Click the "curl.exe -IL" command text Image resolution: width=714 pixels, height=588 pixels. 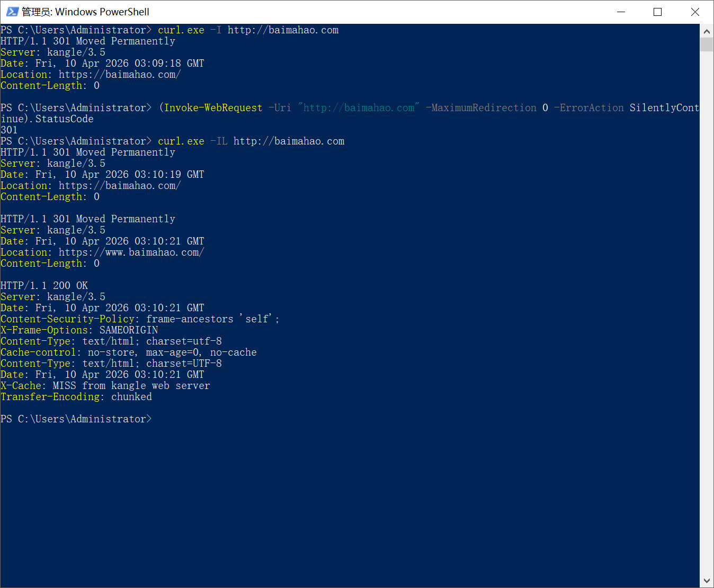(192, 141)
